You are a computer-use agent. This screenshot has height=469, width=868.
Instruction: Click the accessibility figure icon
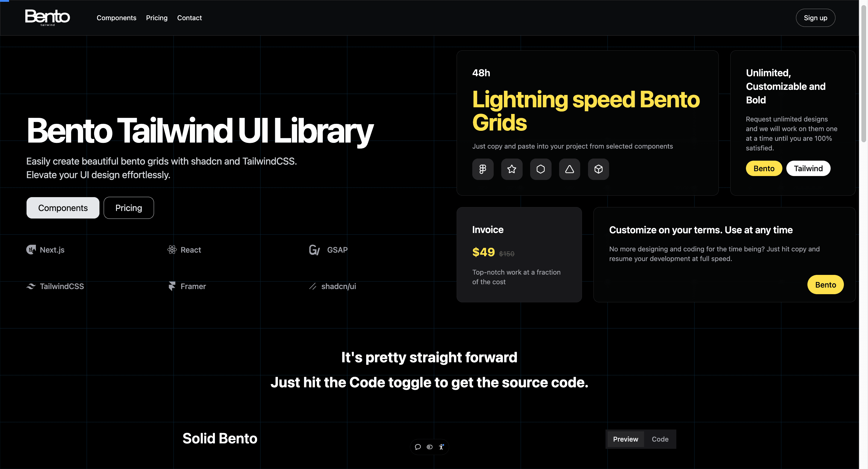click(x=441, y=447)
